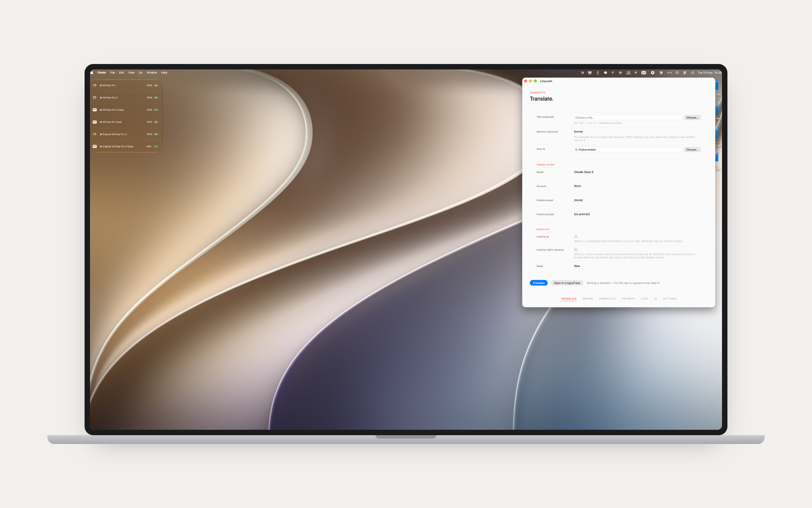The height and width of the screenshot is (508, 812).
Task: Click the 'Nothing to translate' status message
Action: click(623, 283)
